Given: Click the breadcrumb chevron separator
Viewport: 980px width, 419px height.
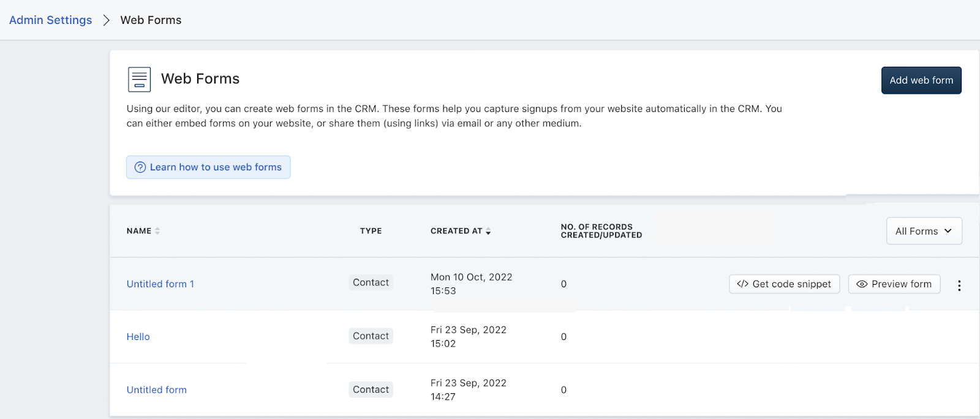Looking at the screenshot, I should tap(107, 20).
